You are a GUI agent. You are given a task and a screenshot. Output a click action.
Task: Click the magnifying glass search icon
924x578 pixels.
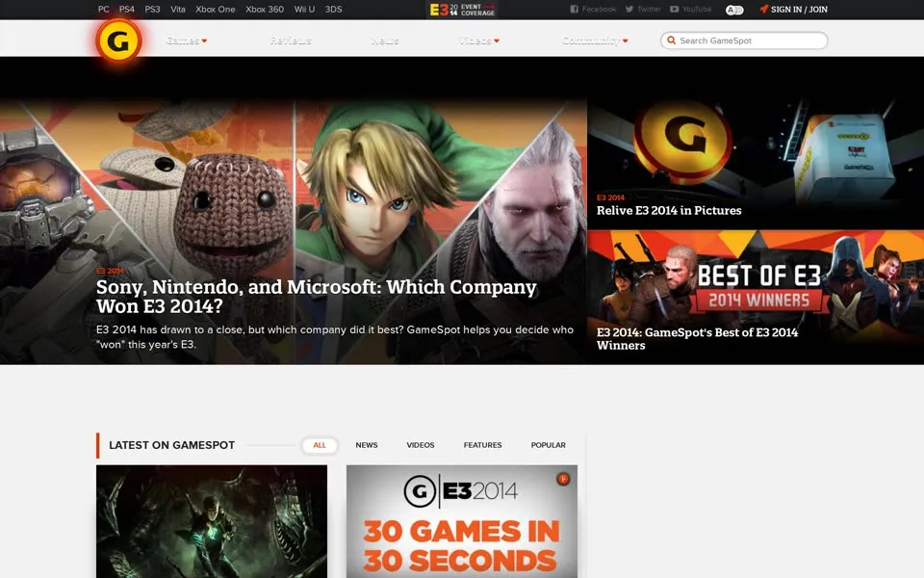671,40
